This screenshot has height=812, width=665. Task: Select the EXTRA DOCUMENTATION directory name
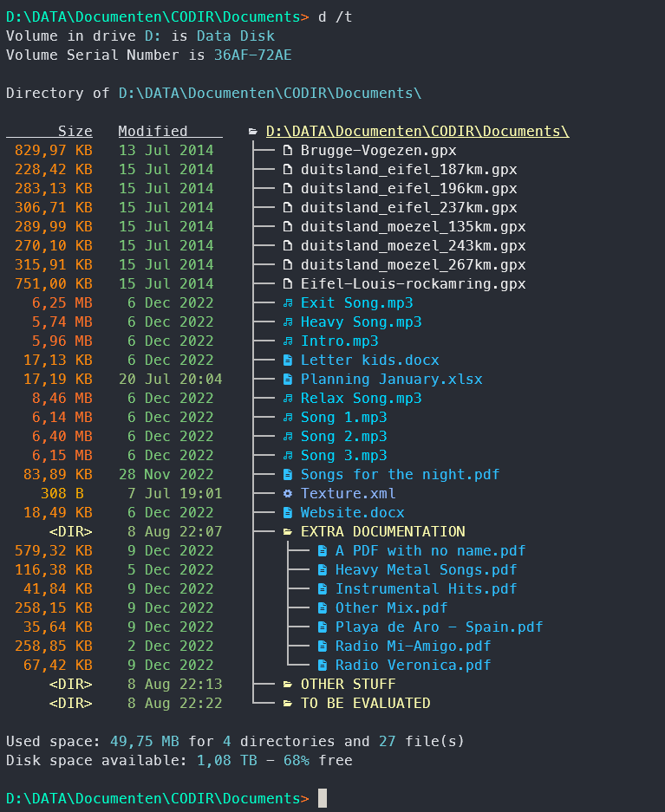(x=382, y=532)
